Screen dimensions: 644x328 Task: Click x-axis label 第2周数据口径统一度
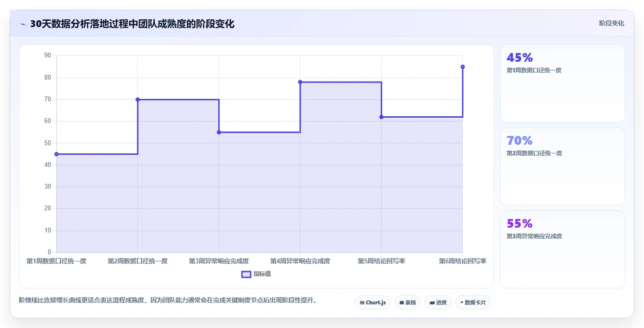[137, 261]
